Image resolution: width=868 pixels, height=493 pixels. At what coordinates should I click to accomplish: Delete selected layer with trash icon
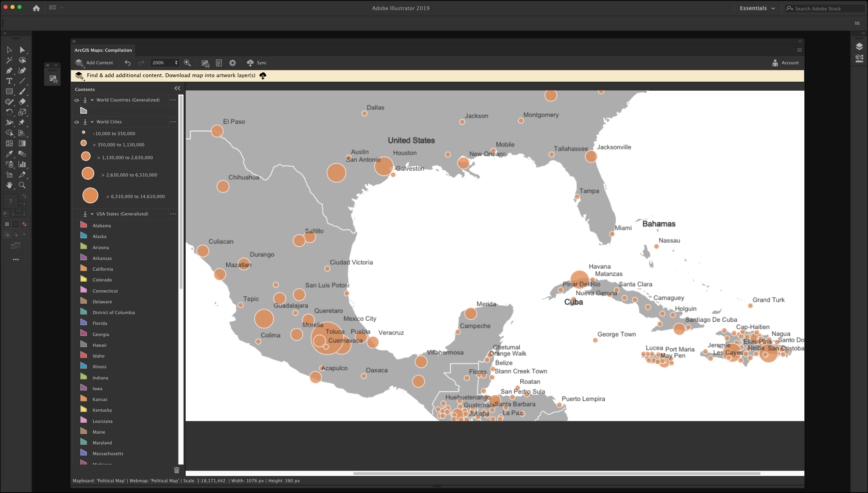(177, 470)
